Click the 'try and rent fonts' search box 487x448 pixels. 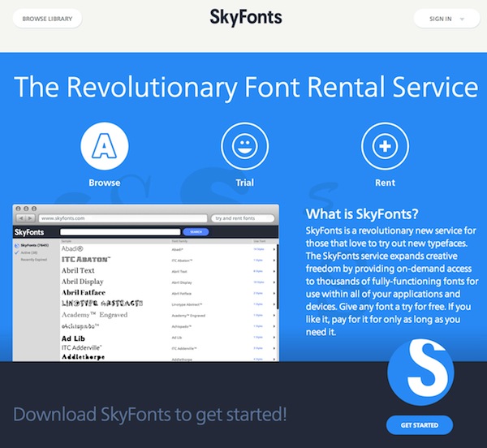243,218
